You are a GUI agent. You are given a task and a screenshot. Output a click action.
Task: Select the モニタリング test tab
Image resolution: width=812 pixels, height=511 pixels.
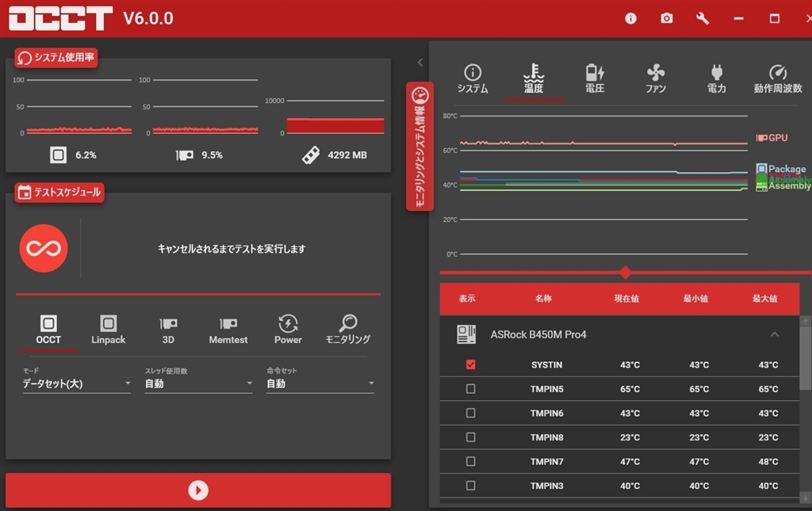coord(348,330)
